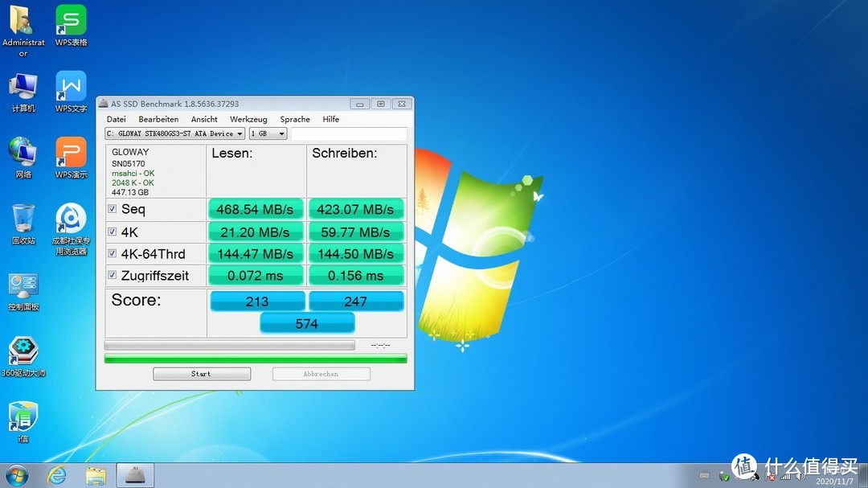Select AS SSD Benchmark taskbar button

tap(135, 475)
